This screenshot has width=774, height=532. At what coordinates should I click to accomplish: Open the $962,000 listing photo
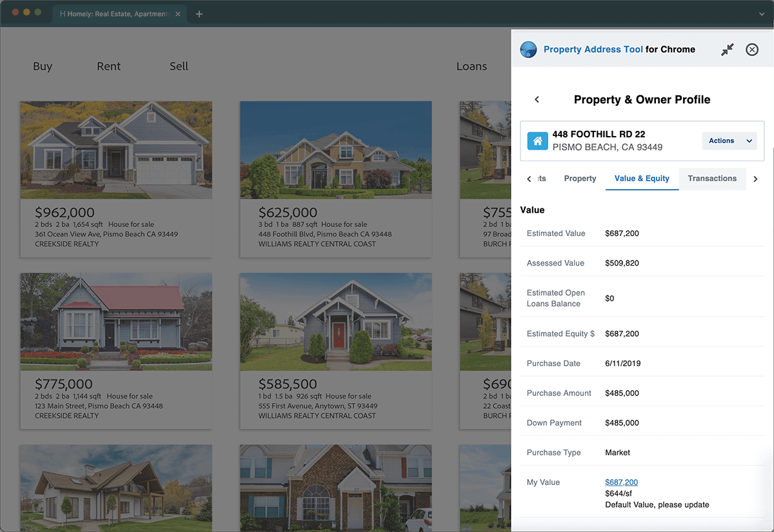pos(116,150)
